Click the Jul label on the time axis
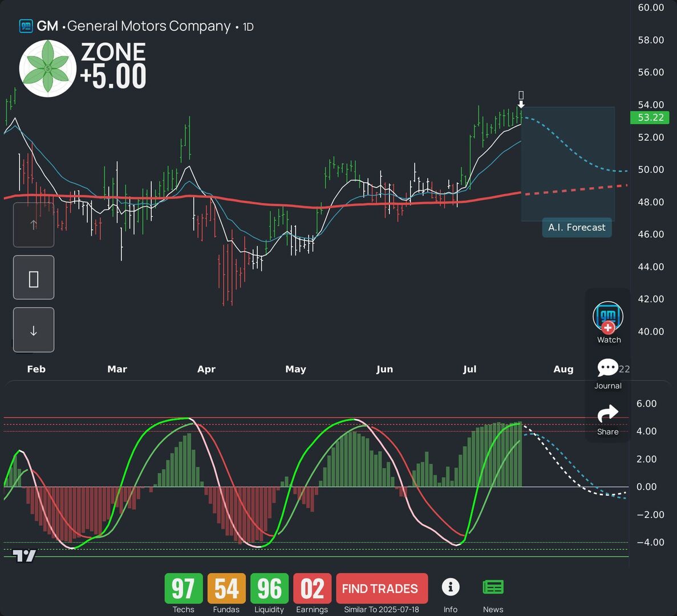This screenshot has height=616, width=677. point(470,369)
